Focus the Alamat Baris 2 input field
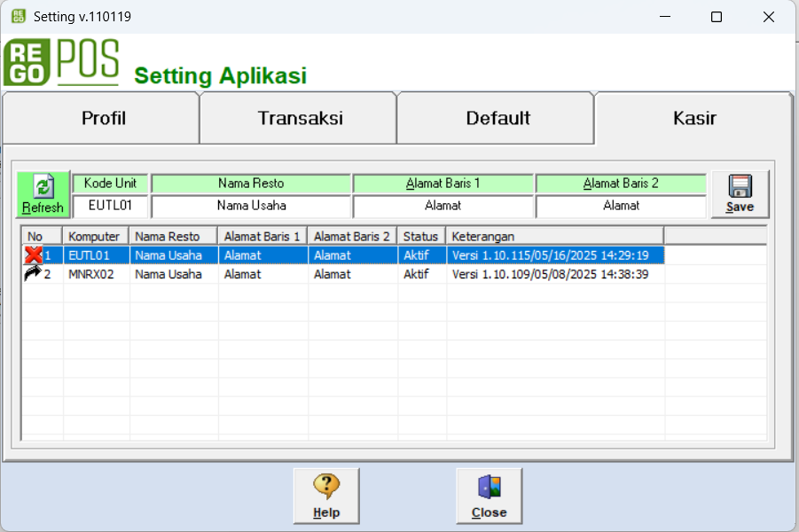The height and width of the screenshot is (532, 799). tap(621, 206)
